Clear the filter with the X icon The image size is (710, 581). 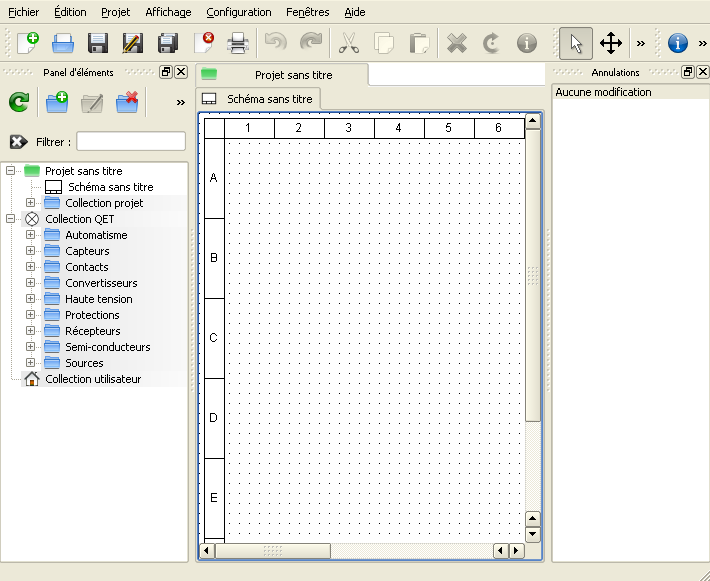18,142
